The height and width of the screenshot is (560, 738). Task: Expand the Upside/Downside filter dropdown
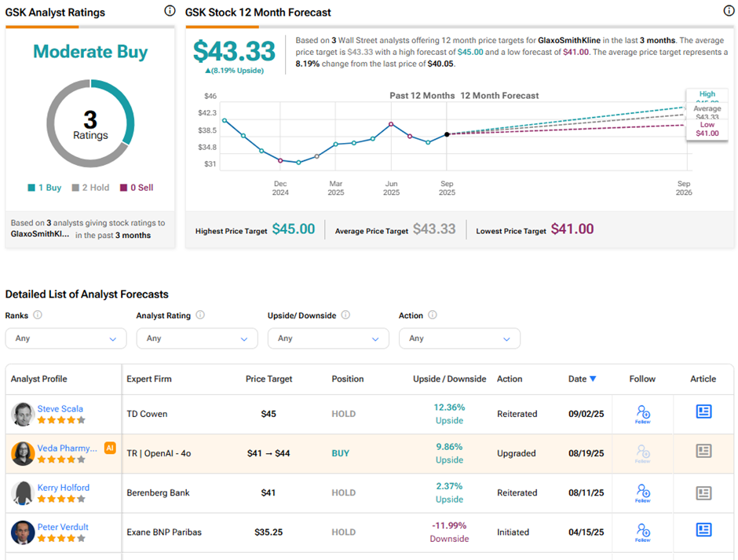328,339
